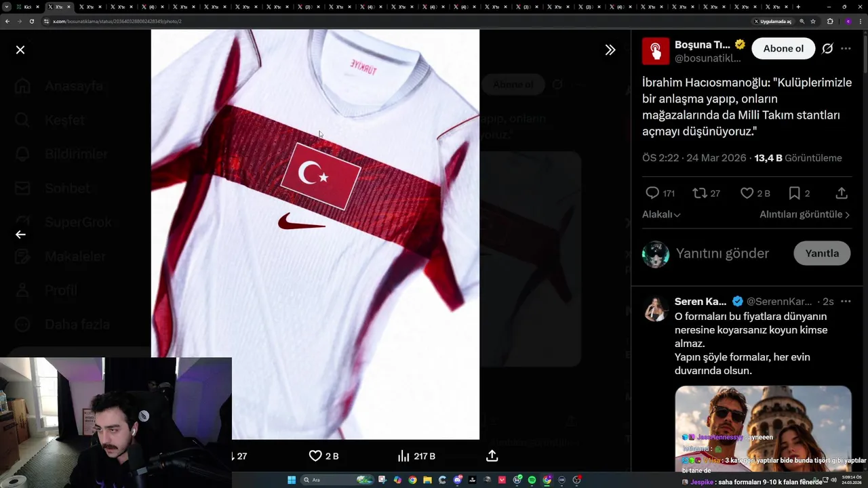Image resolution: width=868 pixels, height=488 pixels.
Task: Bookmark the tweet icon
Action: 794,193
